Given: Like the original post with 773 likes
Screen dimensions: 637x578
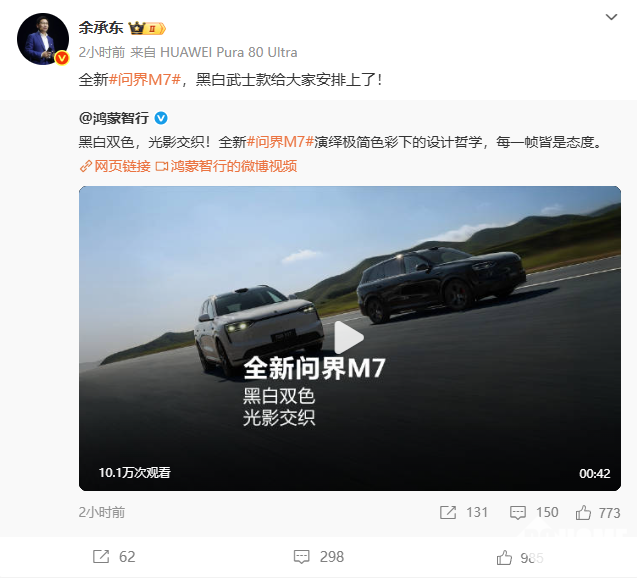Looking at the screenshot, I should pyautogui.click(x=598, y=513).
